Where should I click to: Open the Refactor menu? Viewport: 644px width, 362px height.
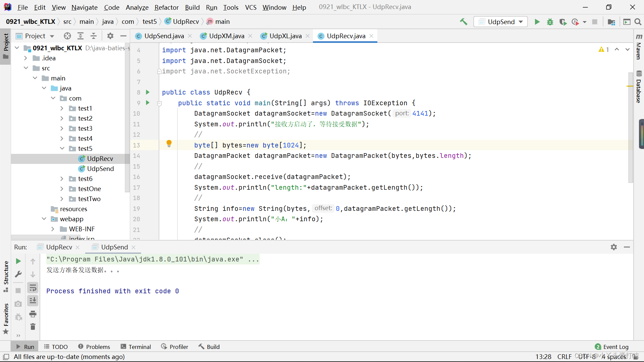(x=166, y=7)
